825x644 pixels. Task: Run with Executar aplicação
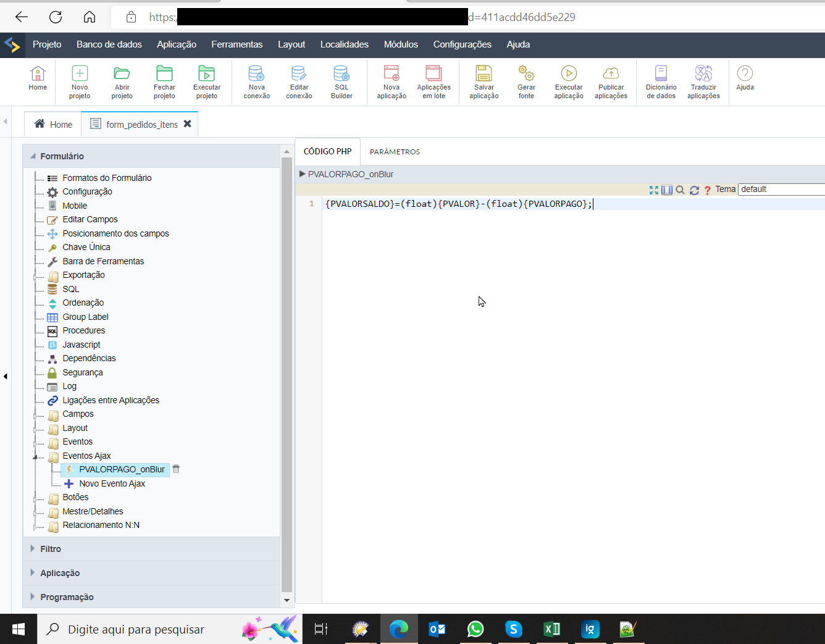coord(569,82)
